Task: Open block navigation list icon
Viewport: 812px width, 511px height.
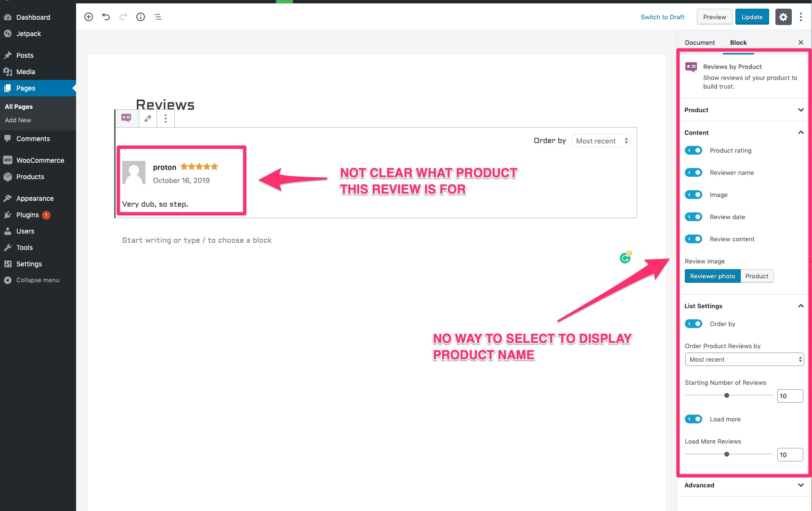Action: click(x=157, y=16)
